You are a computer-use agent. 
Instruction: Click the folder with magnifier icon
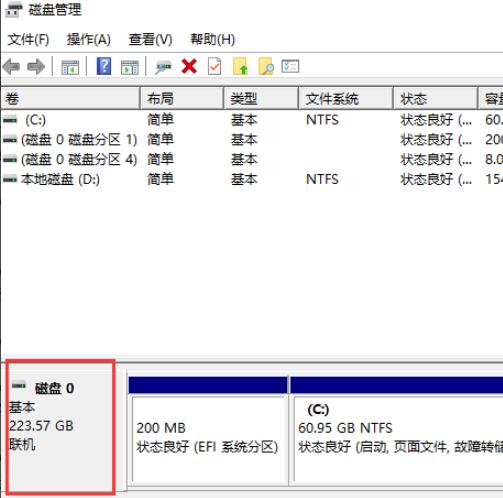click(x=266, y=66)
